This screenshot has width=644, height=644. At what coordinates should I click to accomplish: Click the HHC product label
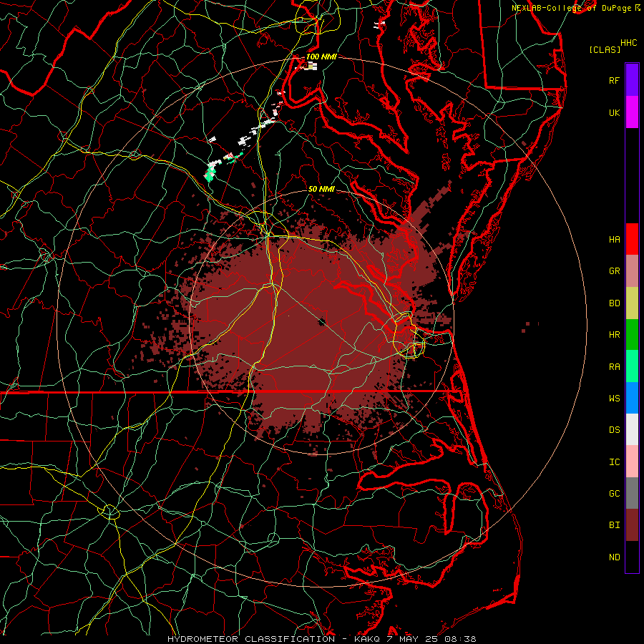[x=628, y=43]
